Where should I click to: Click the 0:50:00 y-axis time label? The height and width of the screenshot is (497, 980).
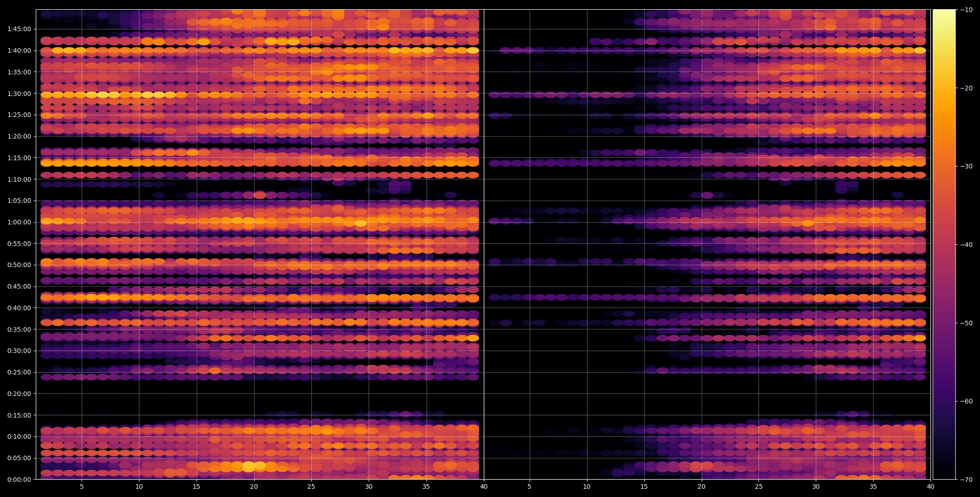pos(19,265)
